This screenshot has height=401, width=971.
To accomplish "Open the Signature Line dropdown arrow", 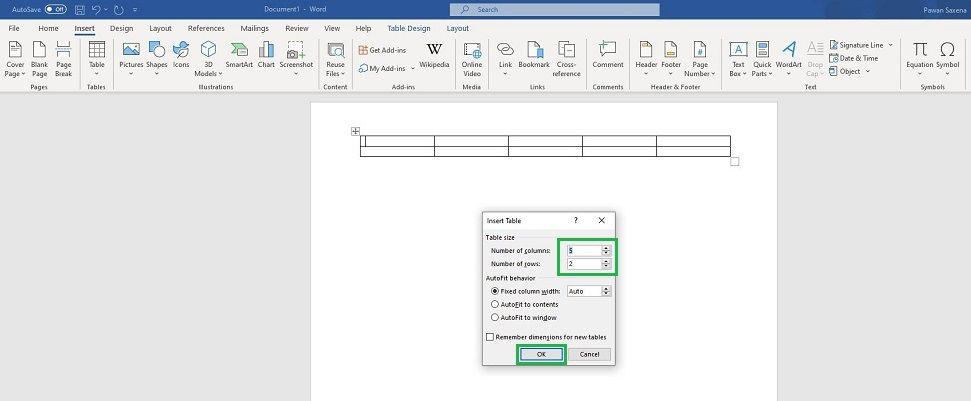I will click(x=890, y=45).
